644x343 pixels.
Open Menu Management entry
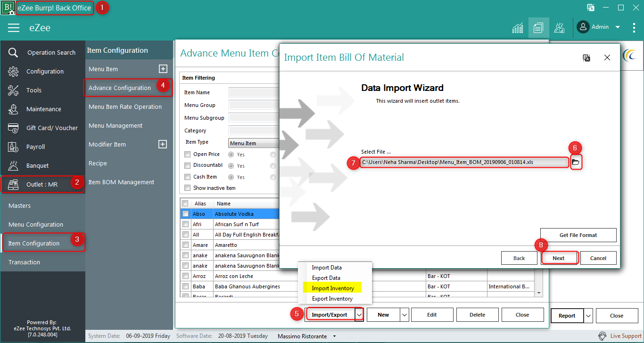click(116, 125)
